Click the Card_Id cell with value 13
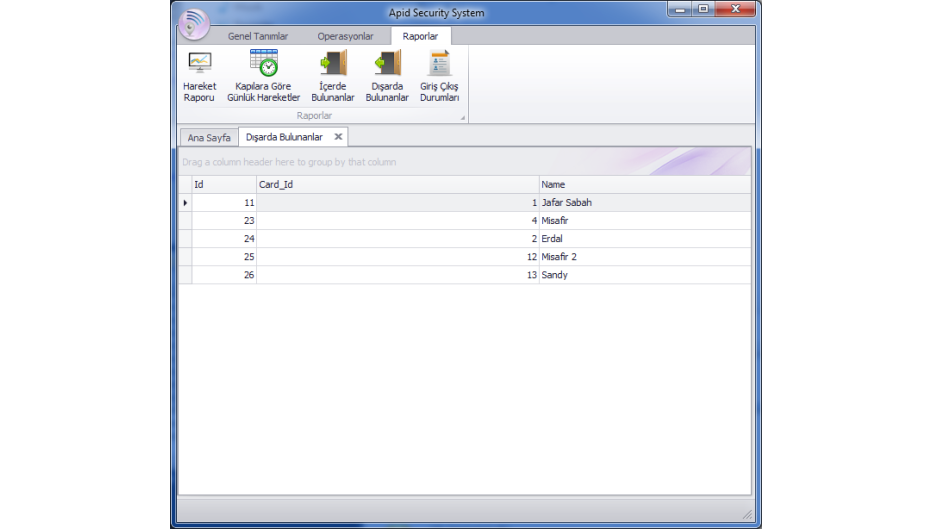 pyautogui.click(x=397, y=275)
